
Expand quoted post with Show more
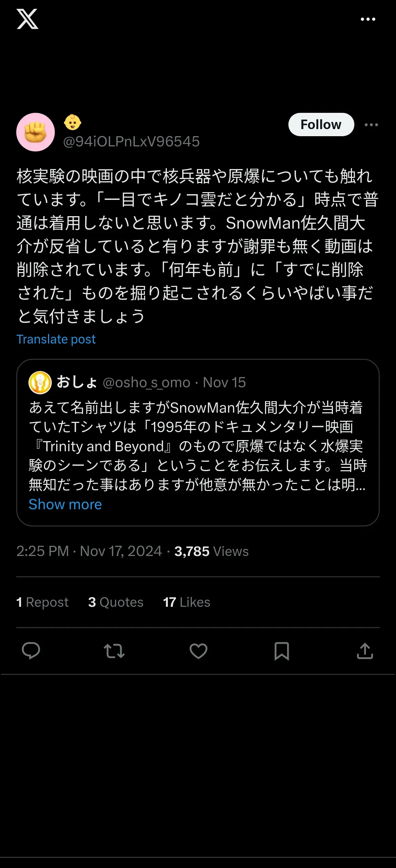[x=65, y=504]
